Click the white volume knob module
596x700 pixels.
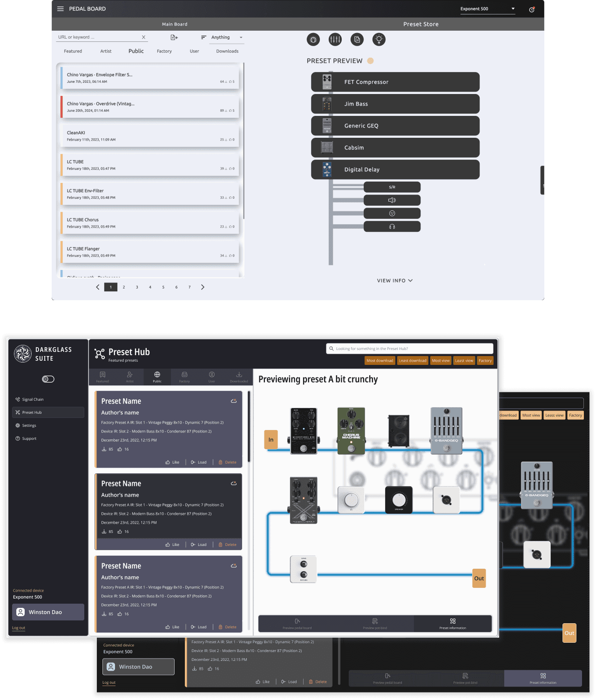pyautogui.click(x=351, y=500)
